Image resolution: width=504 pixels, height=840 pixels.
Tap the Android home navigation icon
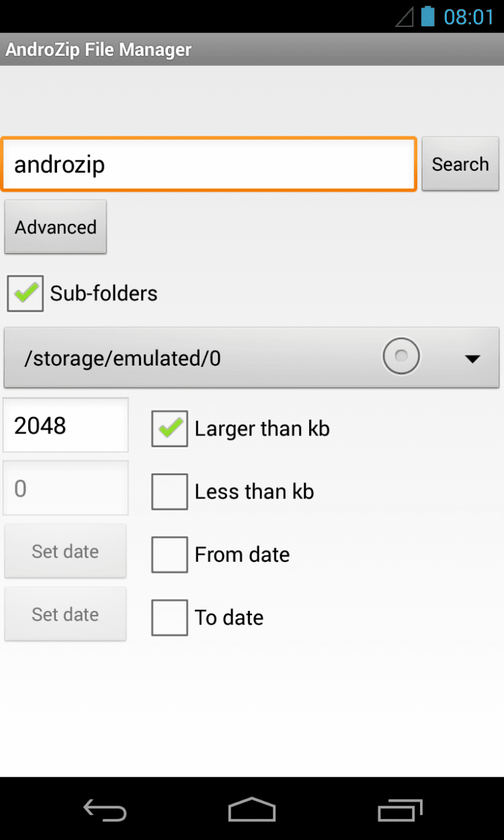[x=252, y=810]
